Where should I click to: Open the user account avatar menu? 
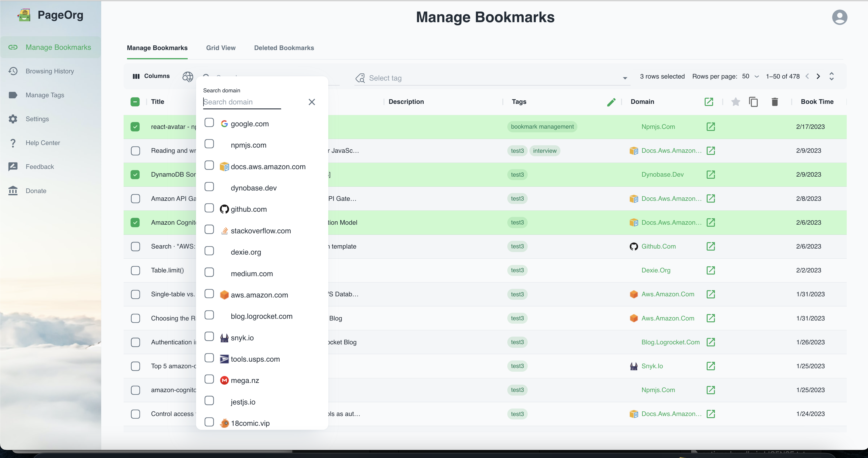[x=839, y=17]
